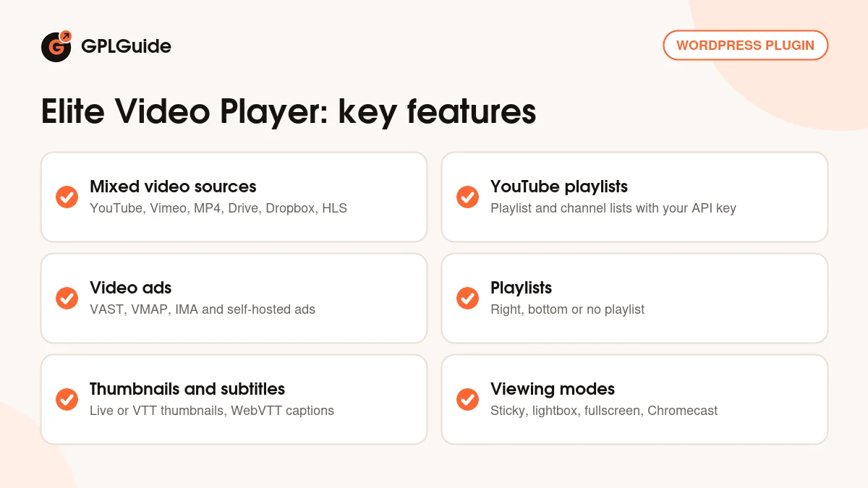868x488 pixels.
Task: Click the checkmark icon beside Thumbnails and subtitles
Action: pos(67,399)
